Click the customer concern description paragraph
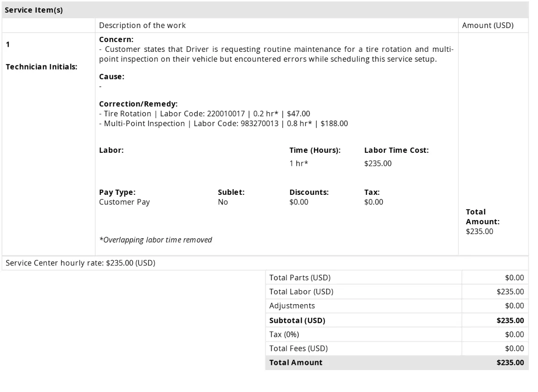 (x=276, y=54)
